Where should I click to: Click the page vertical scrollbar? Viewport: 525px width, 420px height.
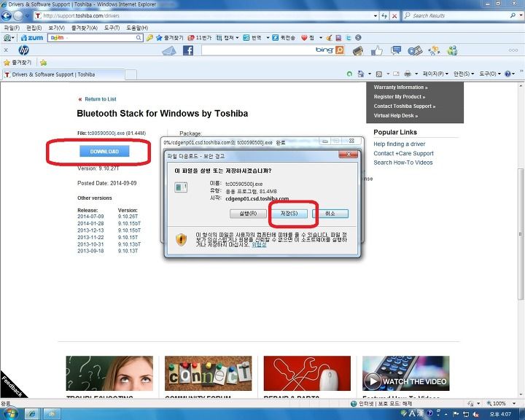521,234
